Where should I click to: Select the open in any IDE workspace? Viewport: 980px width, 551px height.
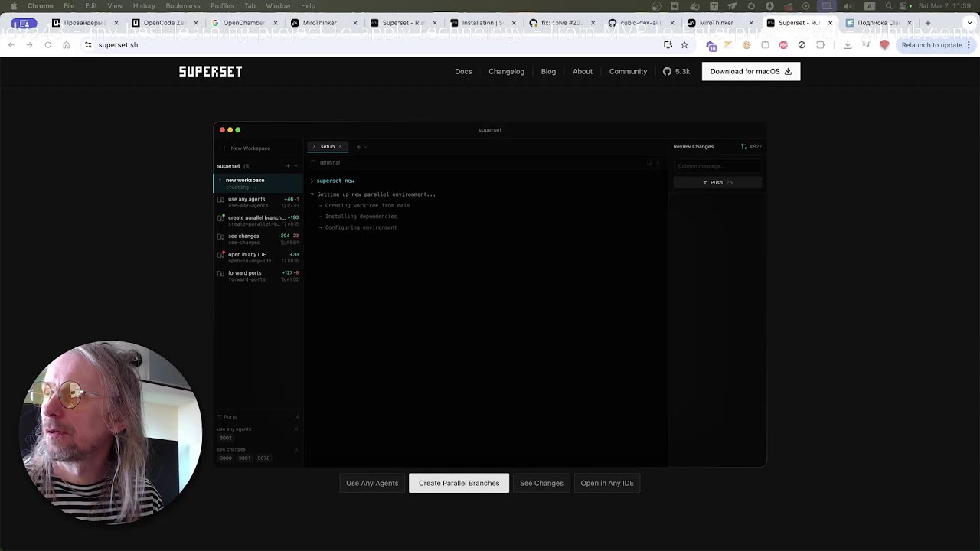[258, 257]
